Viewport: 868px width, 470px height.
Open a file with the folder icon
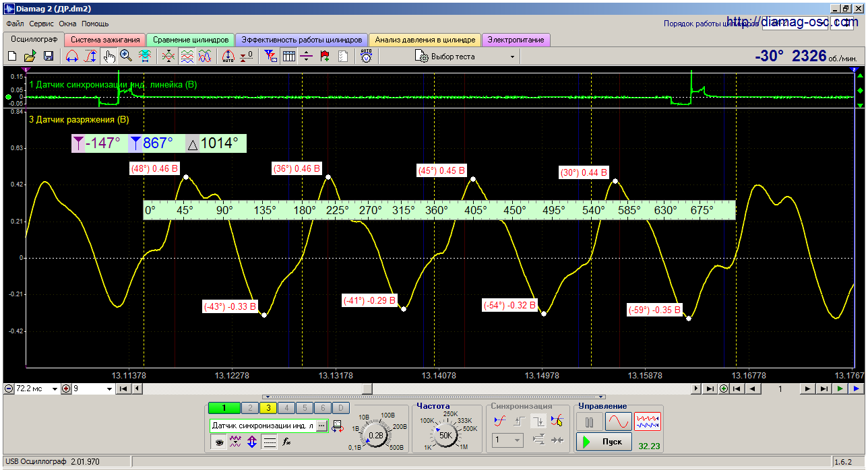[x=30, y=57]
